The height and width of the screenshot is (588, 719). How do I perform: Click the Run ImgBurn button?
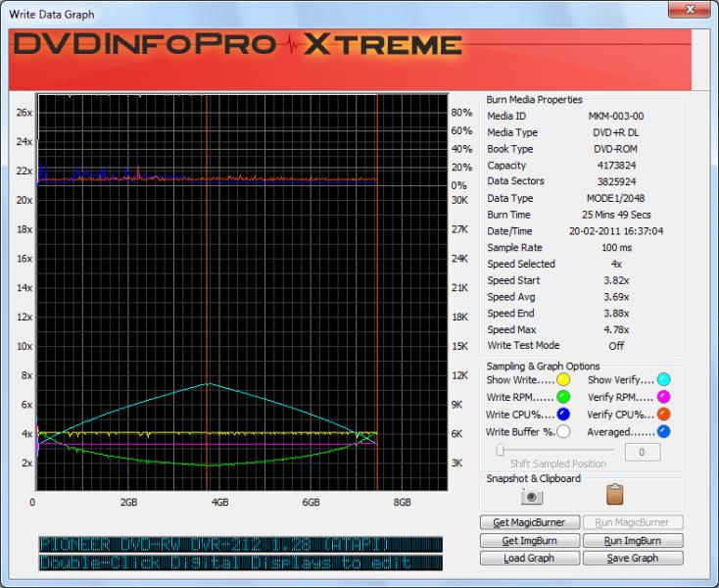coord(633,541)
